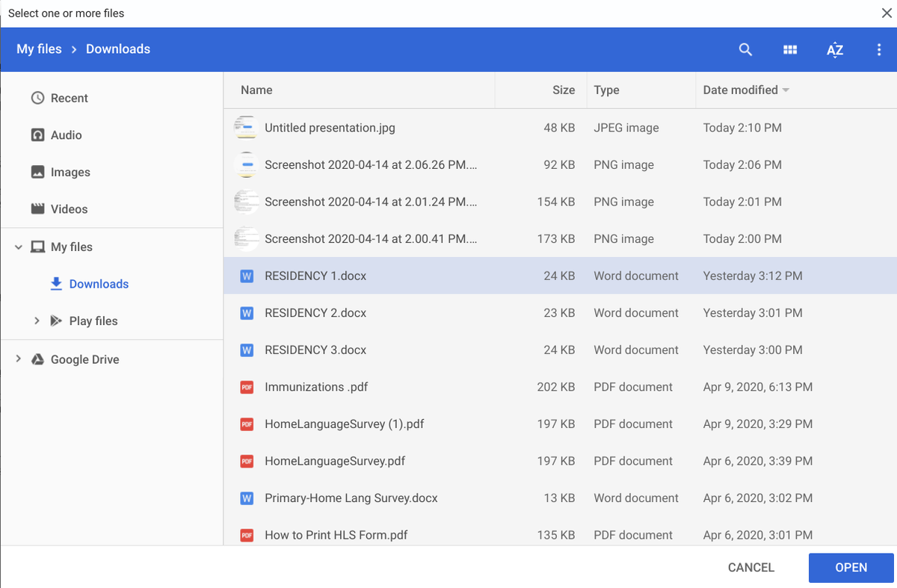Click the OPEN button
Image resolution: width=897 pixels, height=588 pixels.
851,568
